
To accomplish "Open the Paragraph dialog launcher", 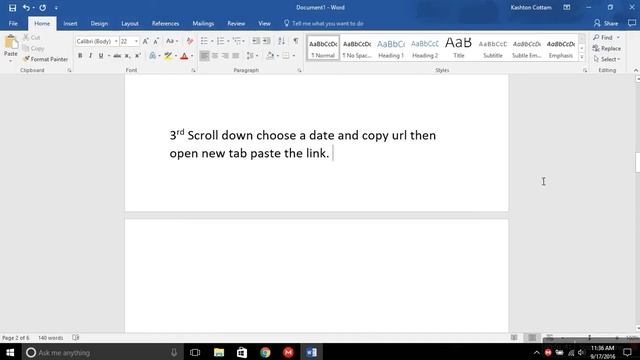I will coord(300,71).
